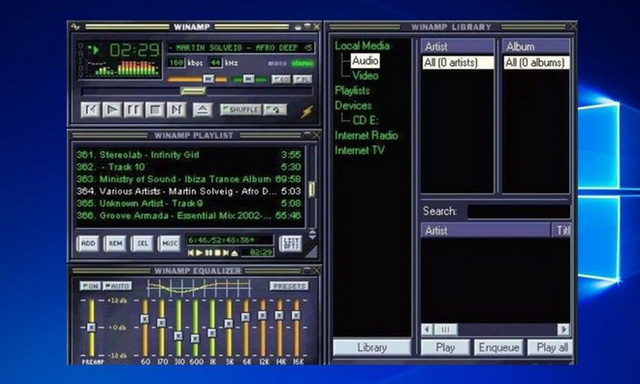Toggle Shuffle mode
The image size is (640, 384).
(x=240, y=110)
